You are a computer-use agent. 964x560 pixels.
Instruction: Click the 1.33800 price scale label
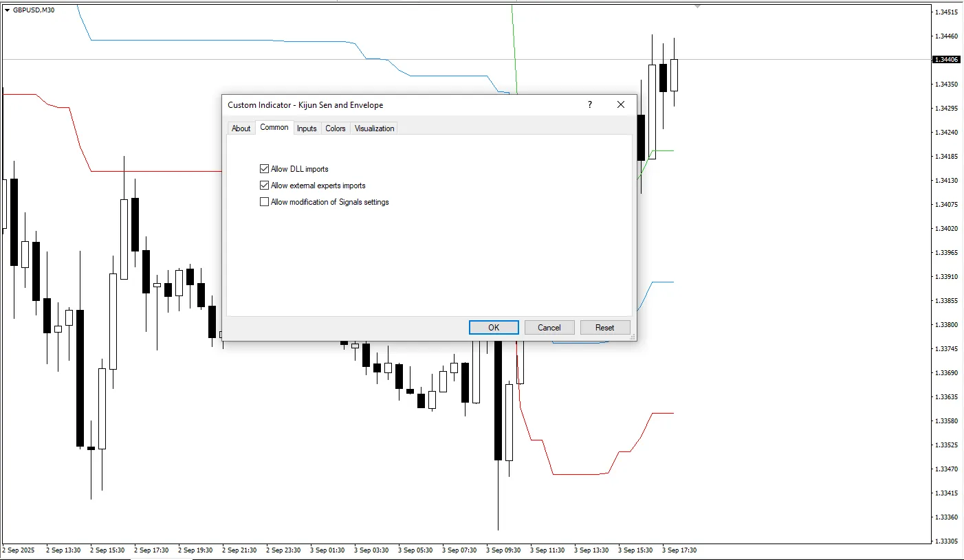[x=947, y=325]
